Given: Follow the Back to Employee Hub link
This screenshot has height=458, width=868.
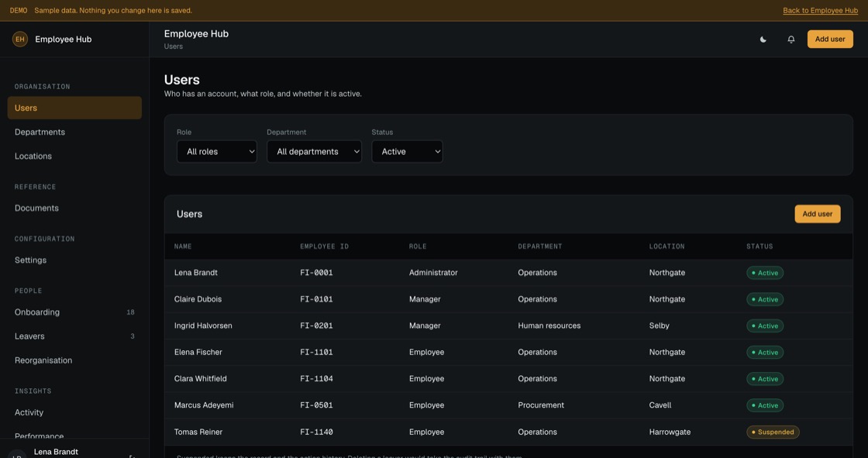Looking at the screenshot, I should [x=820, y=11].
